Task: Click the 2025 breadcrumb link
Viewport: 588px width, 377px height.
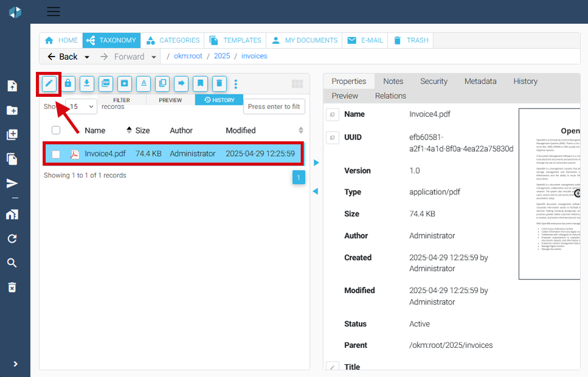Action: (222, 56)
